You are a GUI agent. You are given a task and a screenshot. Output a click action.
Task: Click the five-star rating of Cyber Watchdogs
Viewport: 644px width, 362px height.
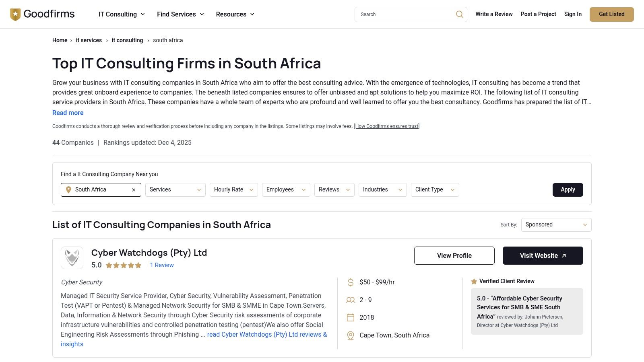pos(124,265)
